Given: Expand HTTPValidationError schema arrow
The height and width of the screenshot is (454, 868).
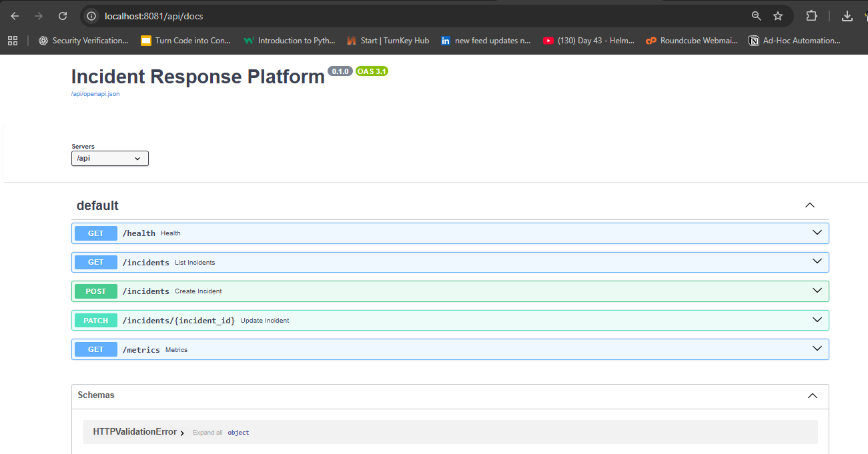Looking at the screenshot, I should [x=182, y=433].
